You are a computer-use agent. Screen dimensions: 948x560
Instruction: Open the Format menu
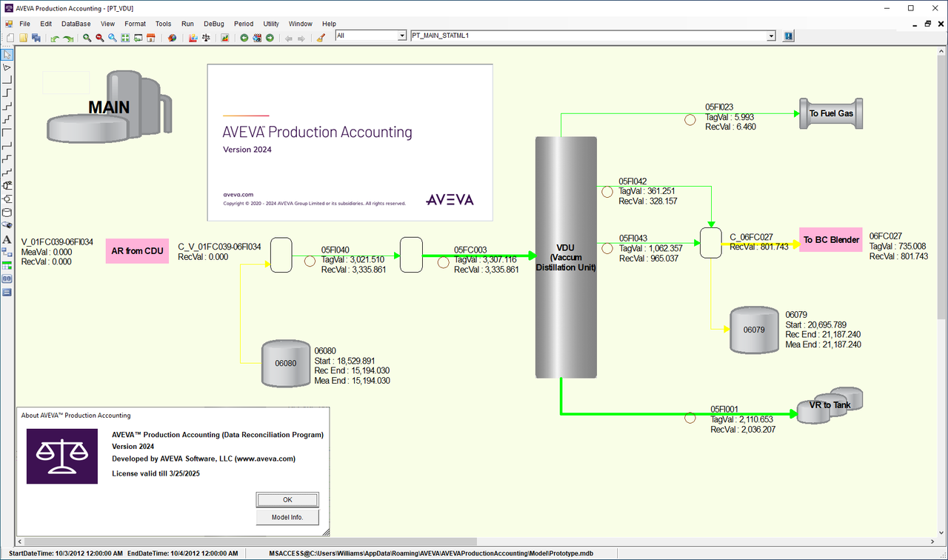point(135,24)
